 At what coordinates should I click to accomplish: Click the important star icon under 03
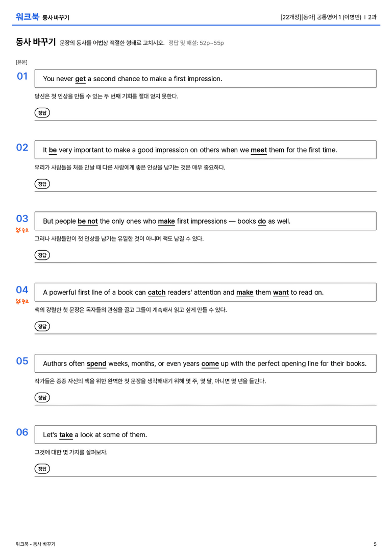coord(18,230)
